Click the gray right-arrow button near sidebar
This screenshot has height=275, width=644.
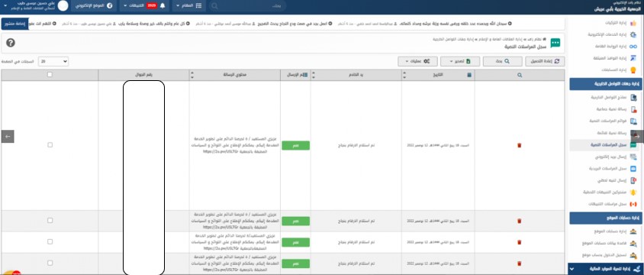coord(637,137)
